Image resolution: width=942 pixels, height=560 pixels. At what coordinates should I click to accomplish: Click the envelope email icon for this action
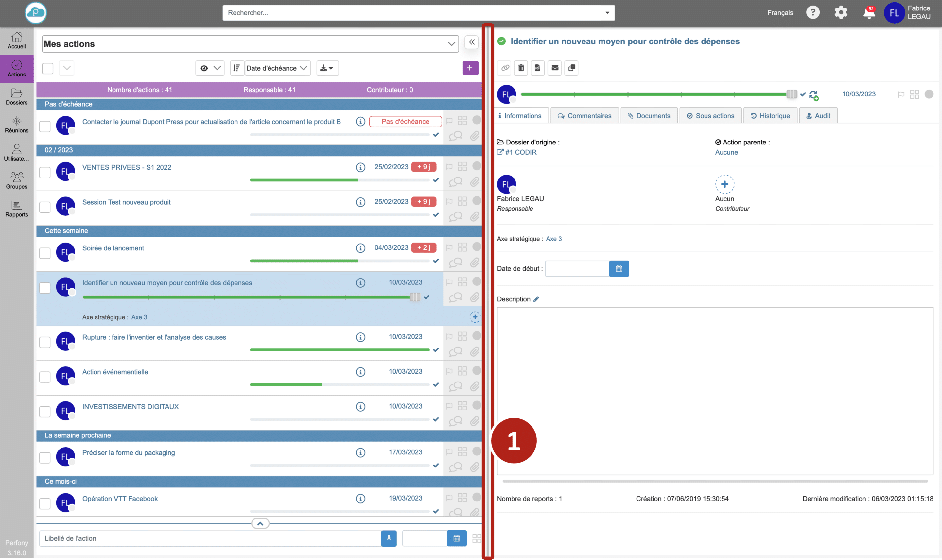[x=555, y=68]
